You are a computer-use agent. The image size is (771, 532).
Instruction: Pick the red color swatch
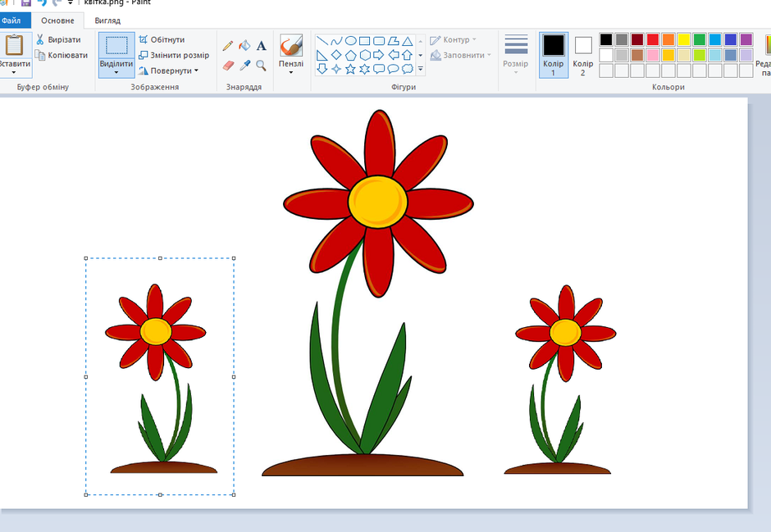[653, 39]
